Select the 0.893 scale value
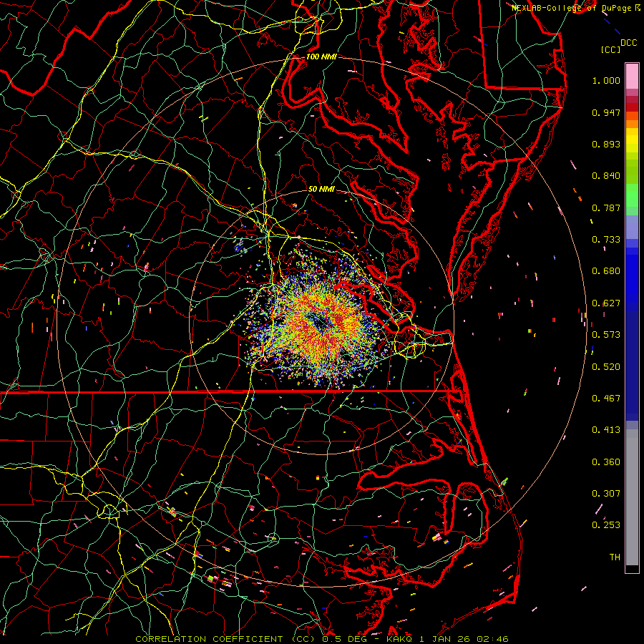The height and width of the screenshot is (644, 644). 606,144
